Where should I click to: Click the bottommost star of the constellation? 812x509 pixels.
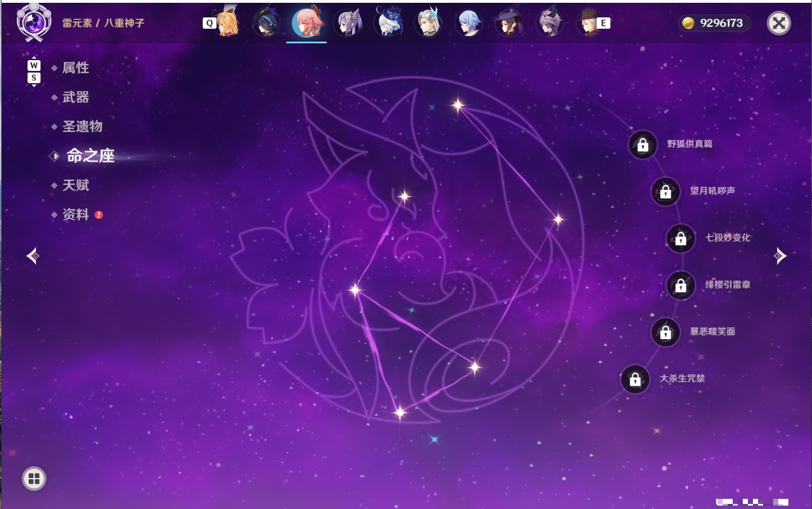(400, 413)
